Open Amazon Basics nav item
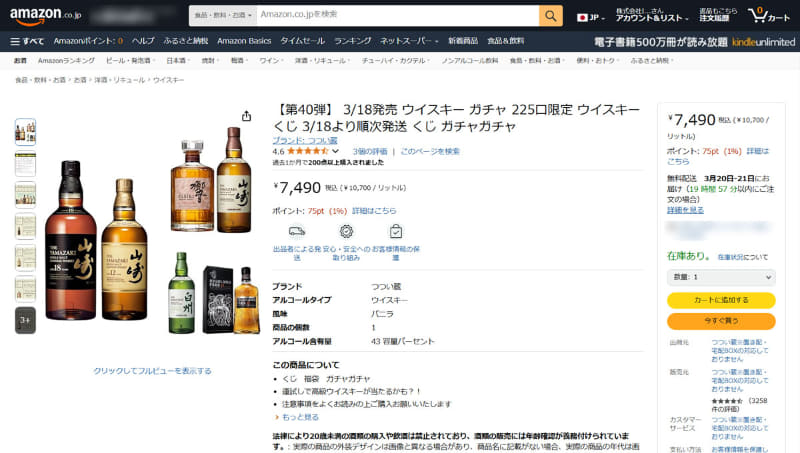This screenshot has width=800, height=453. pyautogui.click(x=244, y=41)
